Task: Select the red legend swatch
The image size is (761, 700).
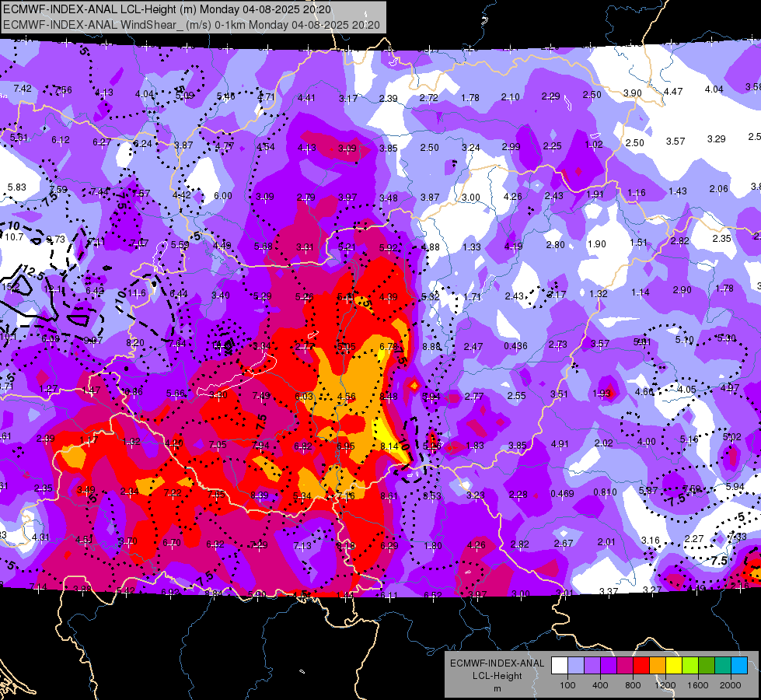Action: pyautogui.click(x=641, y=666)
